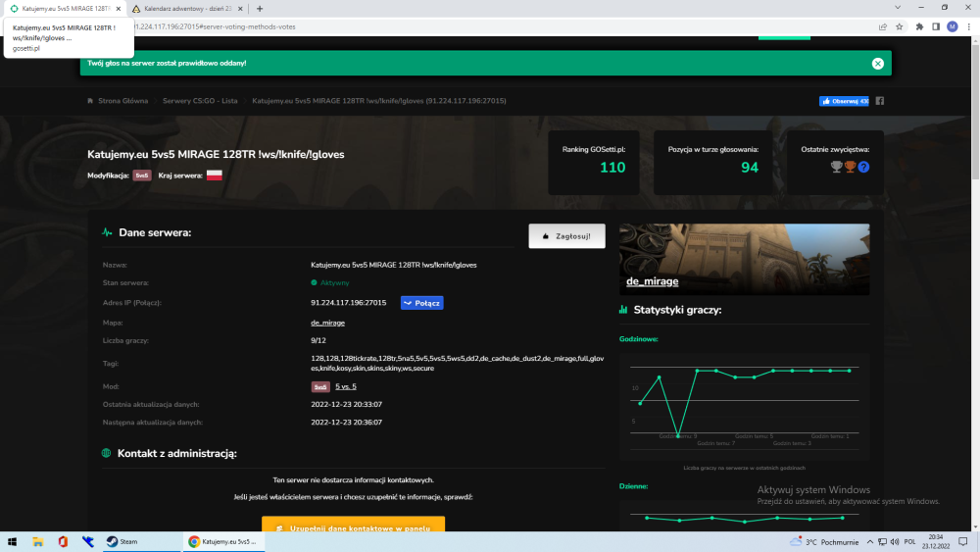The image size is (980, 552).
Task: Show hidden system tray icons
Action: pyautogui.click(x=869, y=542)
